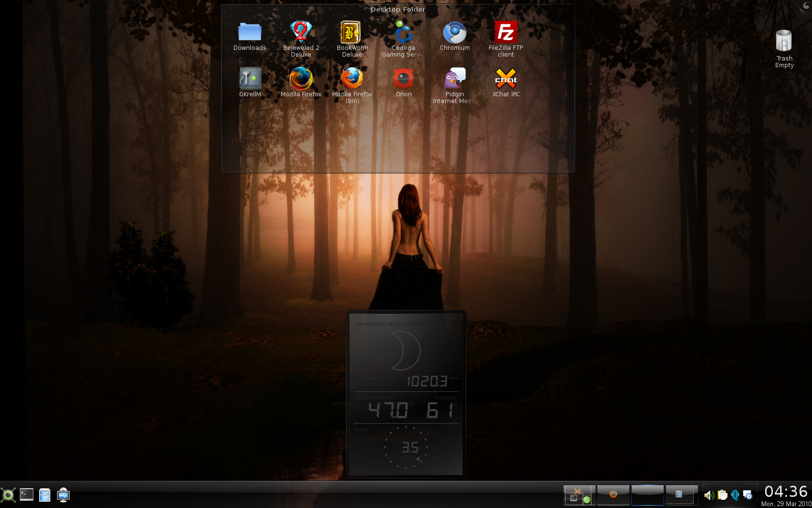
Task: Open the Downloads folder
Action: [x=249, y=33]
